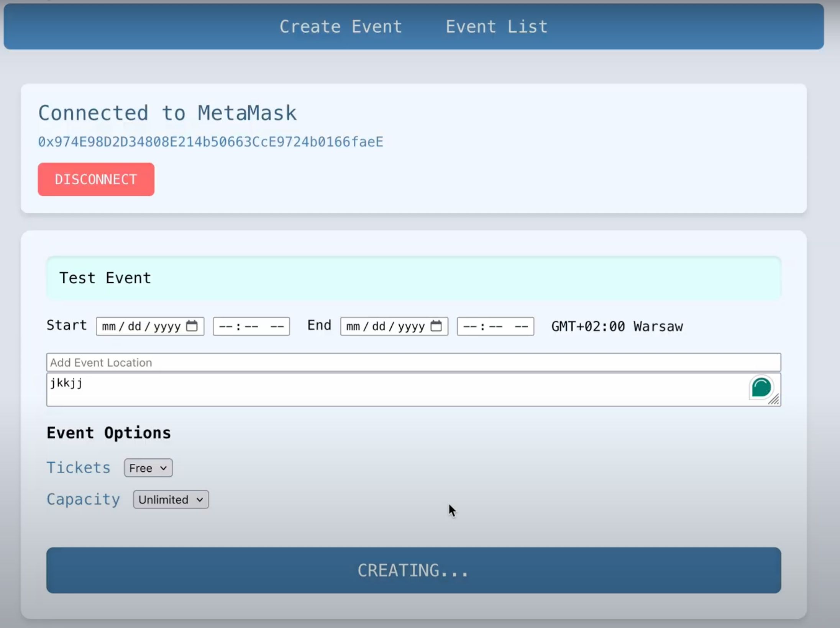
Task: Click the Connected to MetaMask heading
Action: point(167,113)
